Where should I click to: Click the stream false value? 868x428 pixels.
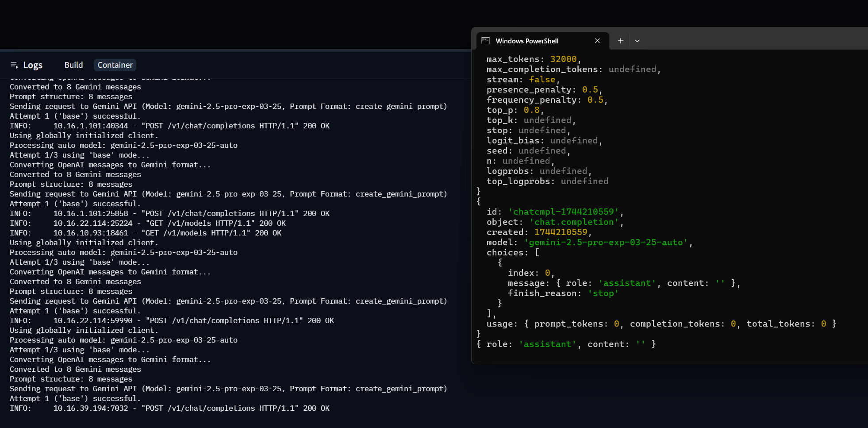[542, 79]
